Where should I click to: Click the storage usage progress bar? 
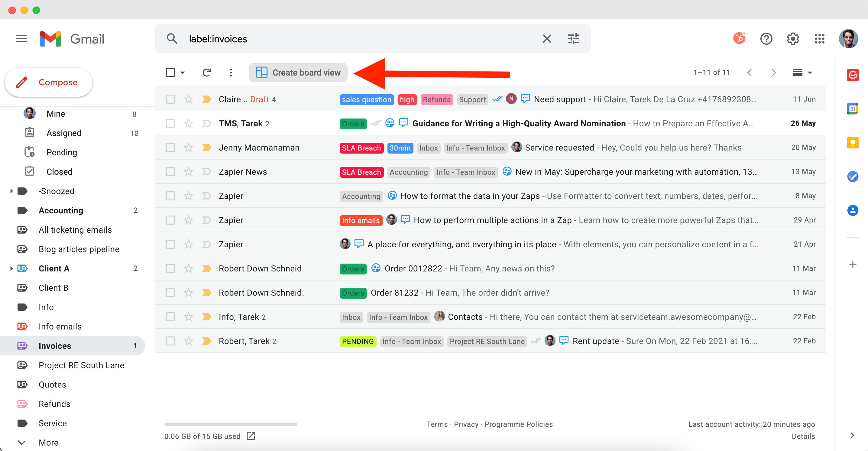pos(231,424)
